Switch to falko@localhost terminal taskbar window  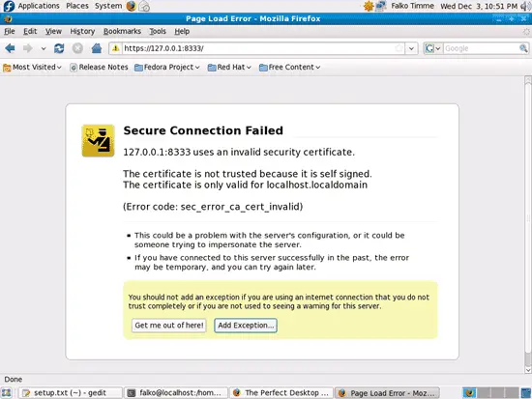click(x=176, y=393)
